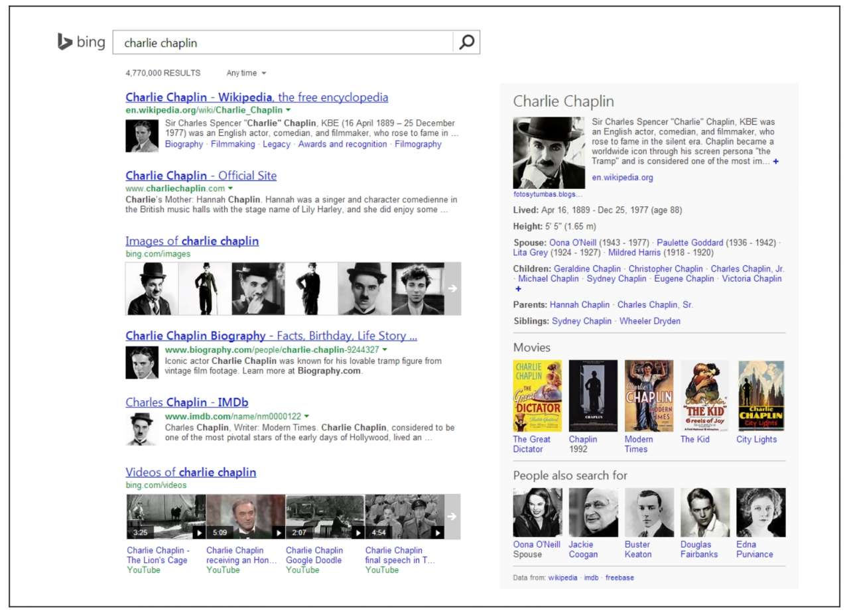Open en.wikipedia.org link in sidebar

pyautogui.click(x=623, y=178)
